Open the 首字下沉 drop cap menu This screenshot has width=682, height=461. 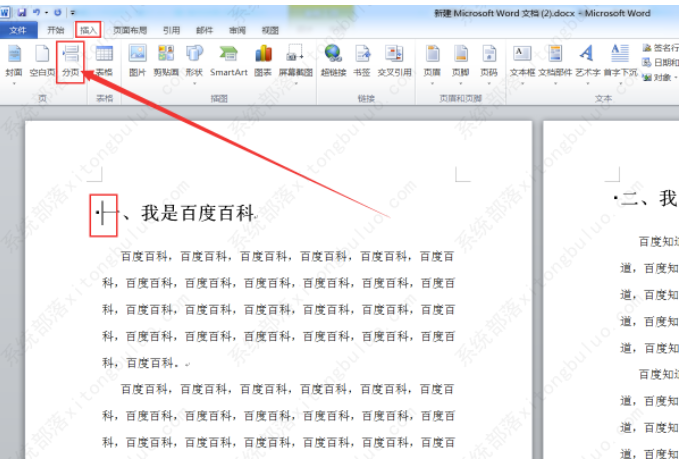point(620,63)
